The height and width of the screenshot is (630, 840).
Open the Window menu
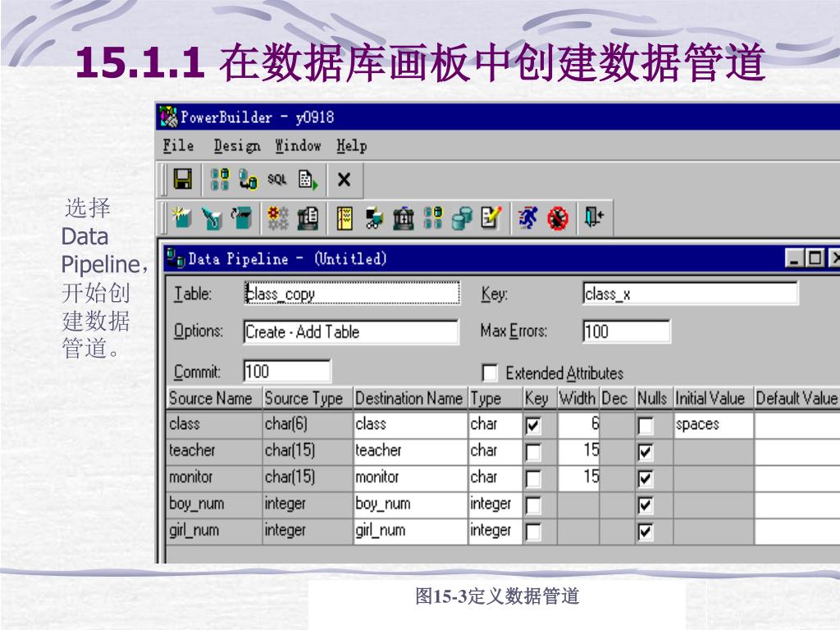coord(298,146)
